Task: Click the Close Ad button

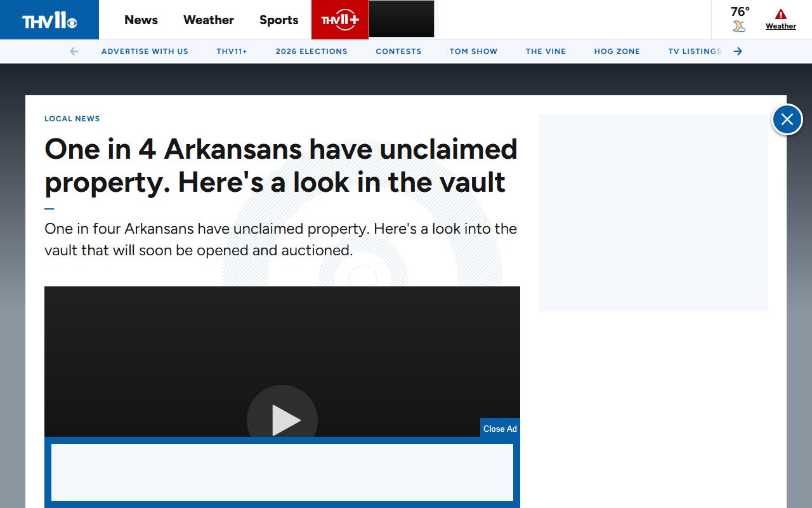Action: [x=500, y=428]
